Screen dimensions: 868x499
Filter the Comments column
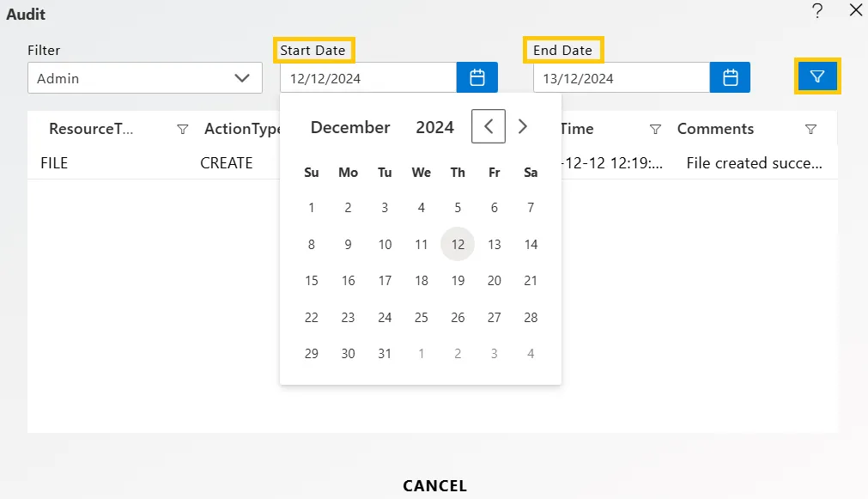pos(810,129)
